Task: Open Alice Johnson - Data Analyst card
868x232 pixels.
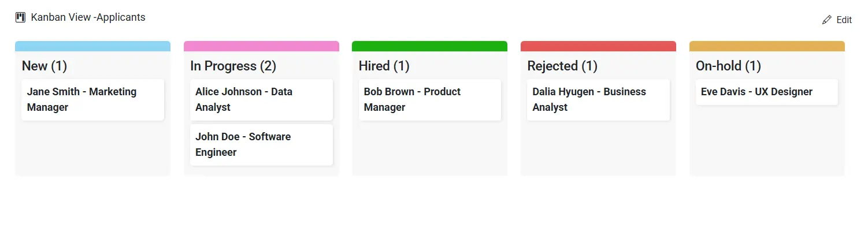Action: (x=261, y=100)
